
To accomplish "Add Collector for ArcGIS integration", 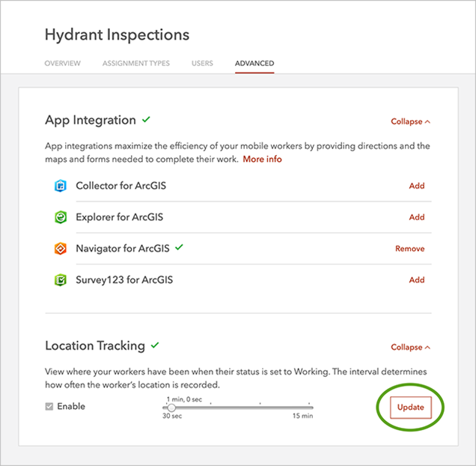I will 416,186.
